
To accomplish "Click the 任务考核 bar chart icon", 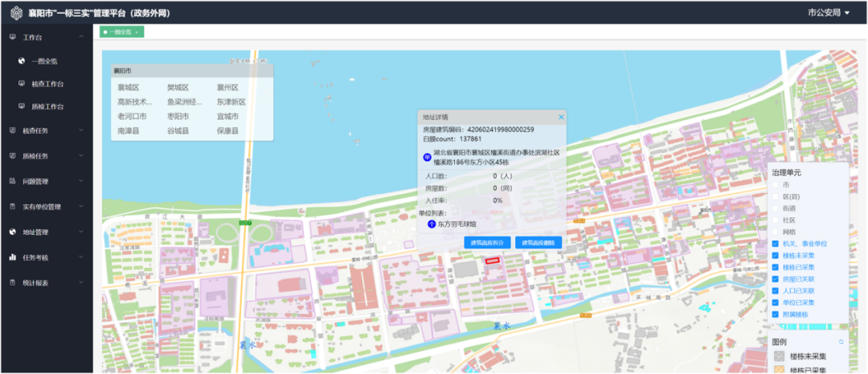I will pos(12,257).
